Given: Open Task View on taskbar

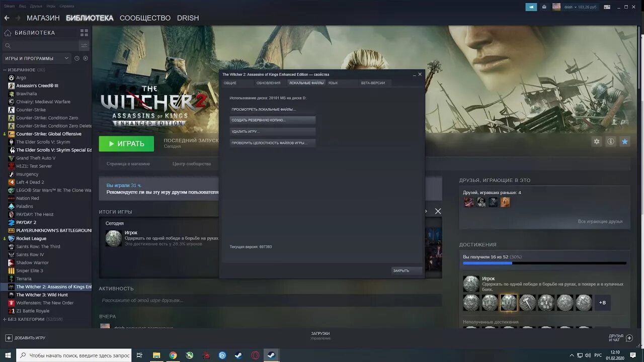Looking at the screenshot, I should 140,355.
